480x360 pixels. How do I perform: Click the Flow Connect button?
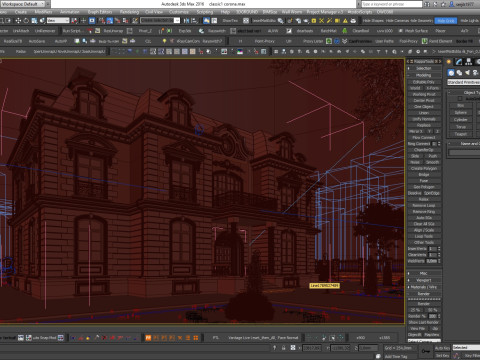coord(424,137)
